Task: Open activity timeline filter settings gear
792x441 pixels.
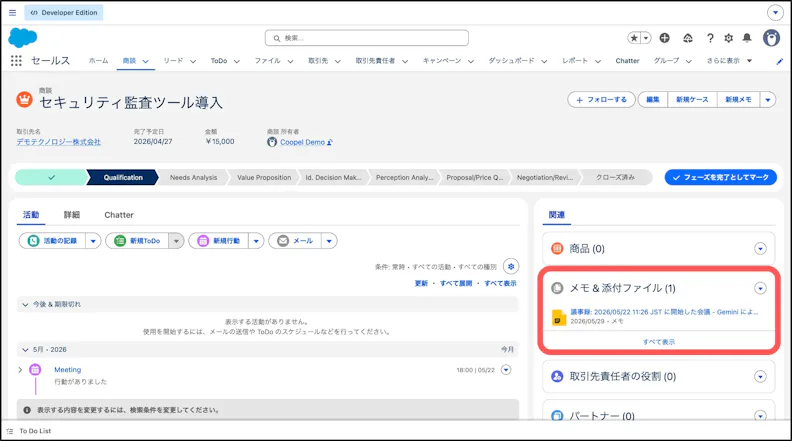Action: point(511,266)
